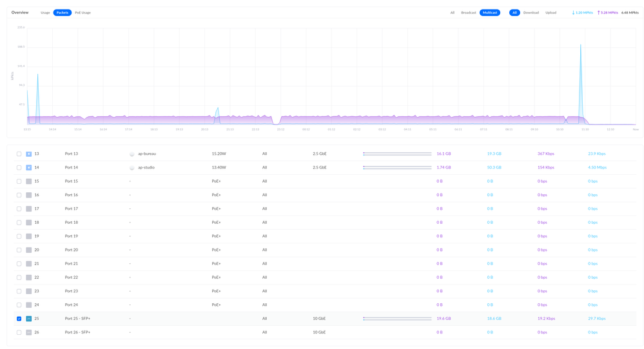Screen dimensions: 644x349
Task: Tick the checkbox for Port 26
Action: (x=19, y=332)
